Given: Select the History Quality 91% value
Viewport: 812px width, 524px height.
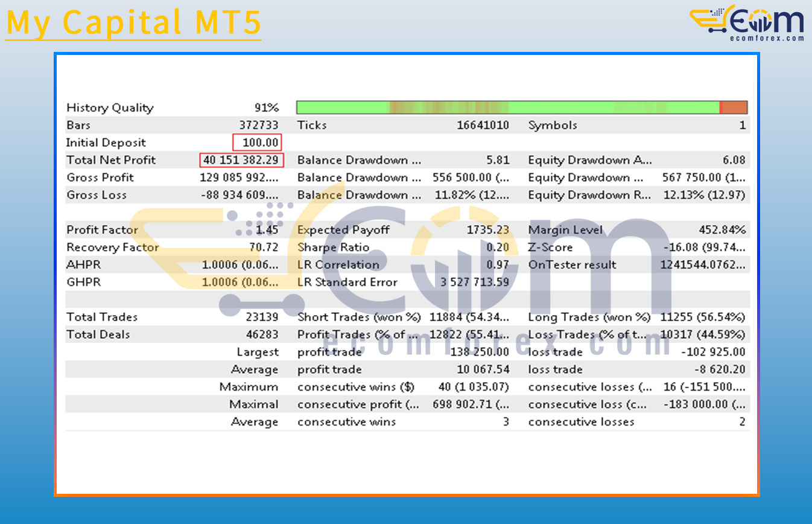Looking at the screenshot, I should coord(267,108).
